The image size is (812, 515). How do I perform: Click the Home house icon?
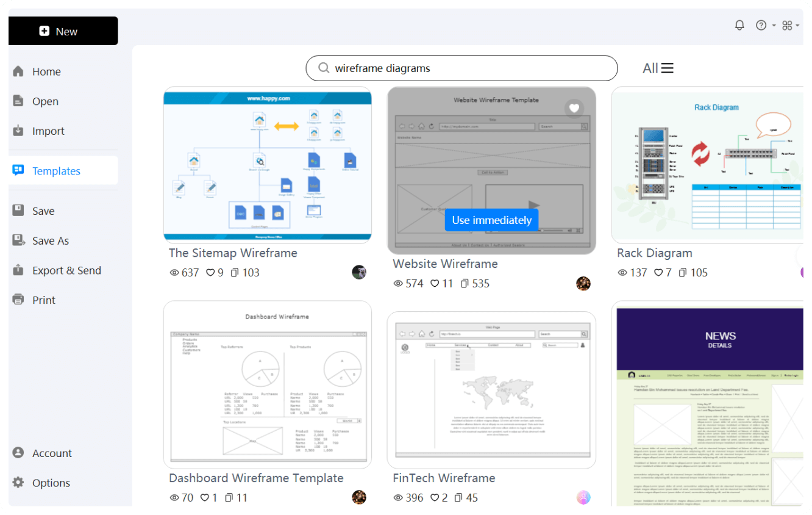tap(18, 71)
